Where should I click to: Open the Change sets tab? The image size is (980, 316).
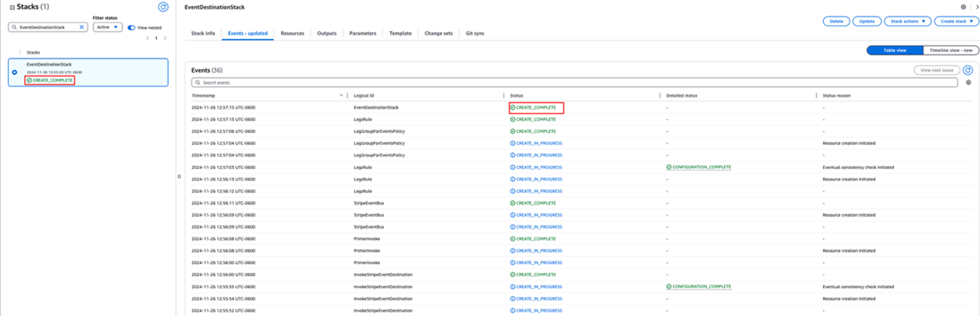[438, 33]
